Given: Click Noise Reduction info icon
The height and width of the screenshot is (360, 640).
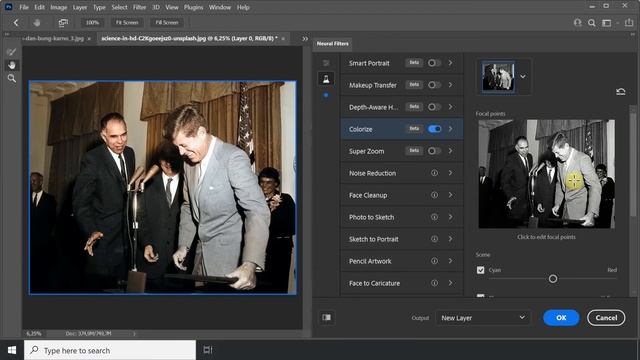Looking at the screenshot, I should tap(434, 173).
